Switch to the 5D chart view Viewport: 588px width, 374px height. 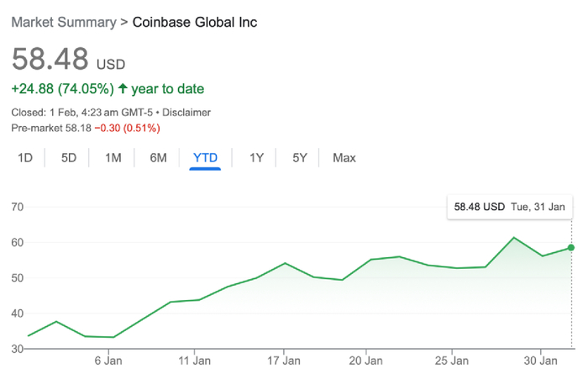pyautogui.click(x=69, y=157)
